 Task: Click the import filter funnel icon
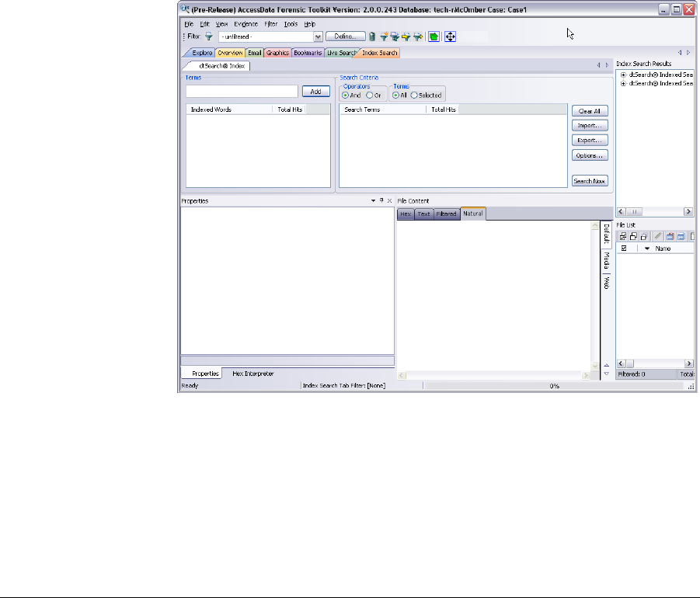406,37
